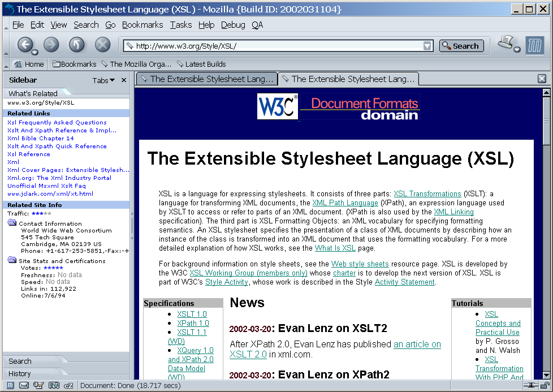Open the XSLT 1.0 specification link

tap(192, 314)
